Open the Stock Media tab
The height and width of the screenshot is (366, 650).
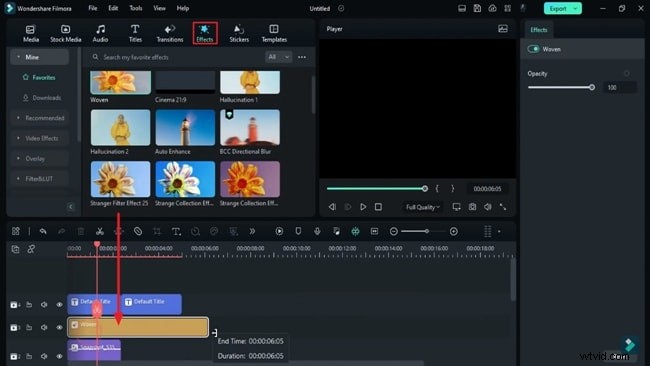tap(65, 33)
